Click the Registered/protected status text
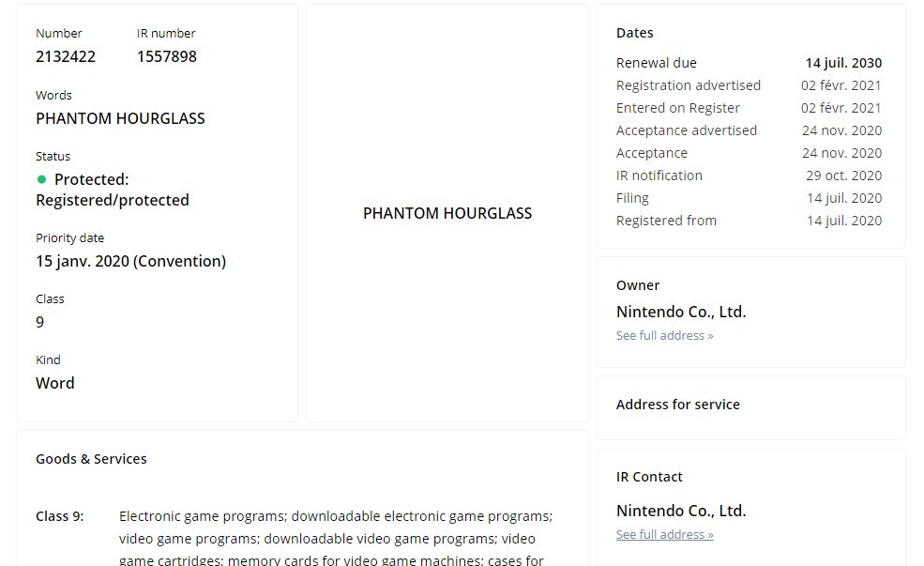Screen dimensions: 924x566 click(x=113, y=201)
